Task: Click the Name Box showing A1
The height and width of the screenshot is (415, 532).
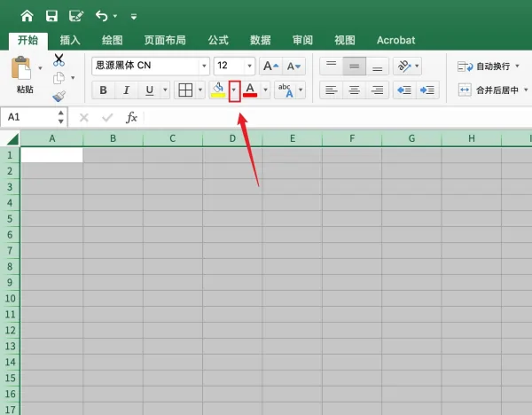Action: [29, 117]
